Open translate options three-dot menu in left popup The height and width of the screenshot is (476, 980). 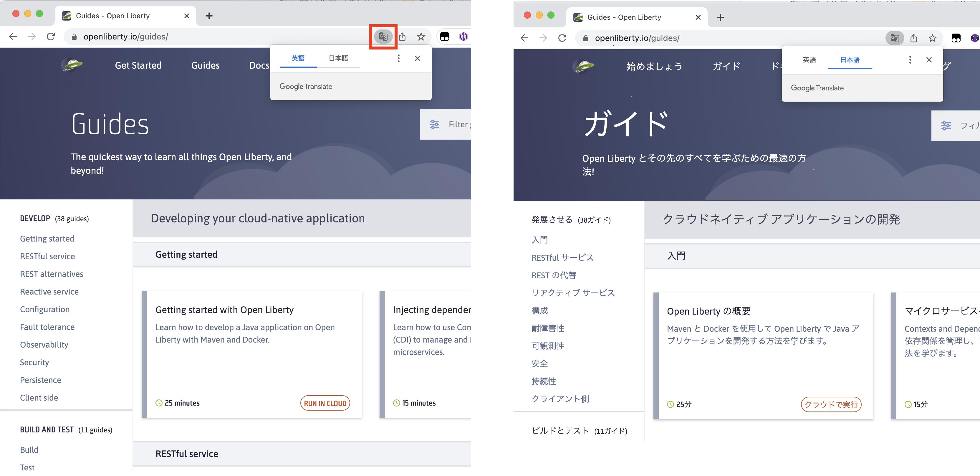tap(398, 58)
